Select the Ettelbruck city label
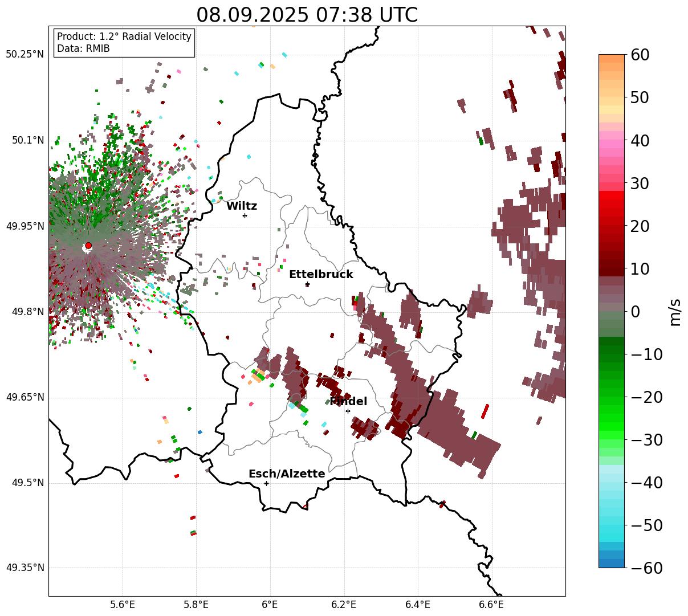Image resolution: width=688 pixels, height=616 pixels. tap(321, 275)
